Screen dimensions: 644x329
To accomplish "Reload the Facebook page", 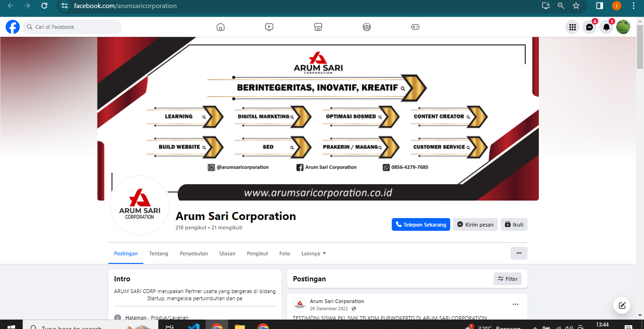I will 44,6.
